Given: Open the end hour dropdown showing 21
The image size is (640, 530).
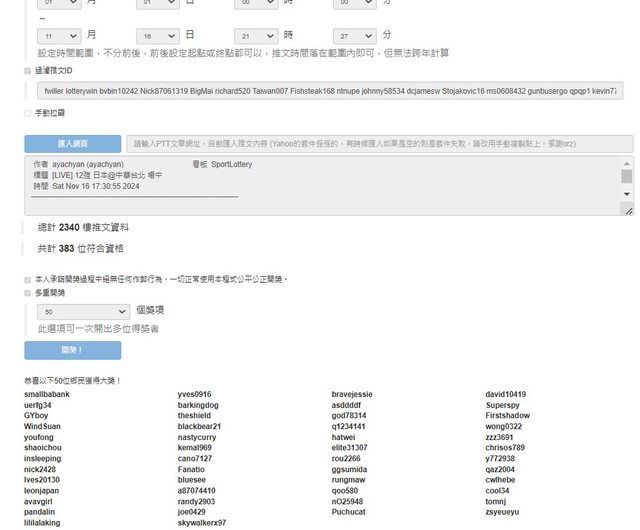Looking at the screenshot, I should [x=257, y=34].
